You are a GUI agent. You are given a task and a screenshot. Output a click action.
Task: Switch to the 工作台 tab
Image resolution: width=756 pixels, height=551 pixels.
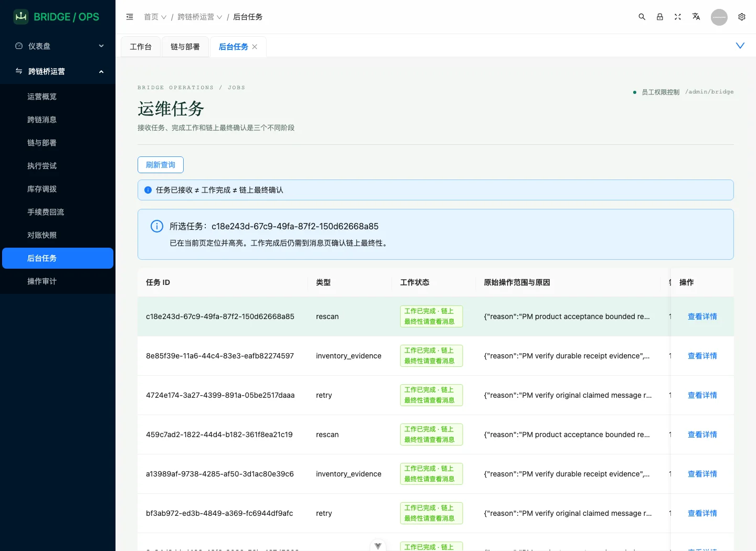pyautogui.click(x=141, y=47)
